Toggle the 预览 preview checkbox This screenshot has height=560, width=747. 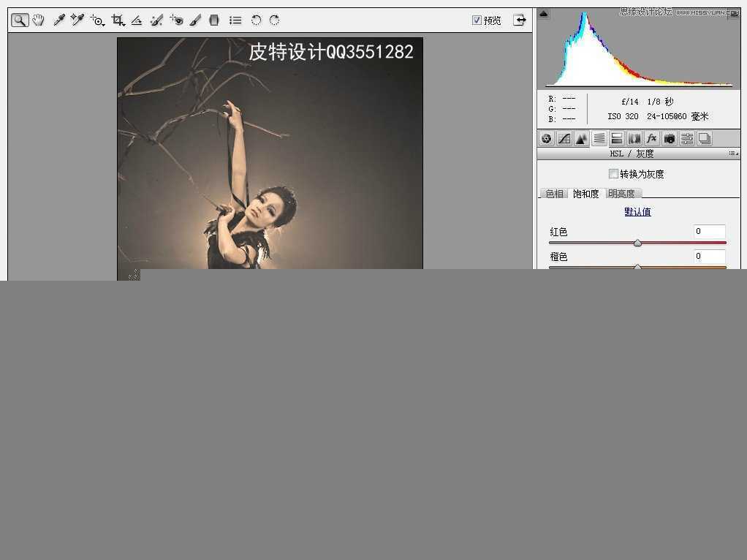coord(477,20)
